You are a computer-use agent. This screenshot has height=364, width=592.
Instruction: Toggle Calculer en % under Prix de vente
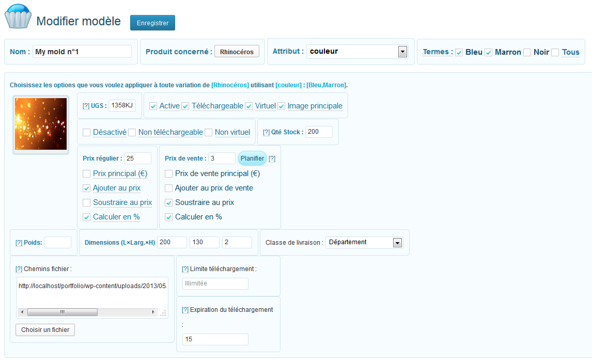point(169,217)
